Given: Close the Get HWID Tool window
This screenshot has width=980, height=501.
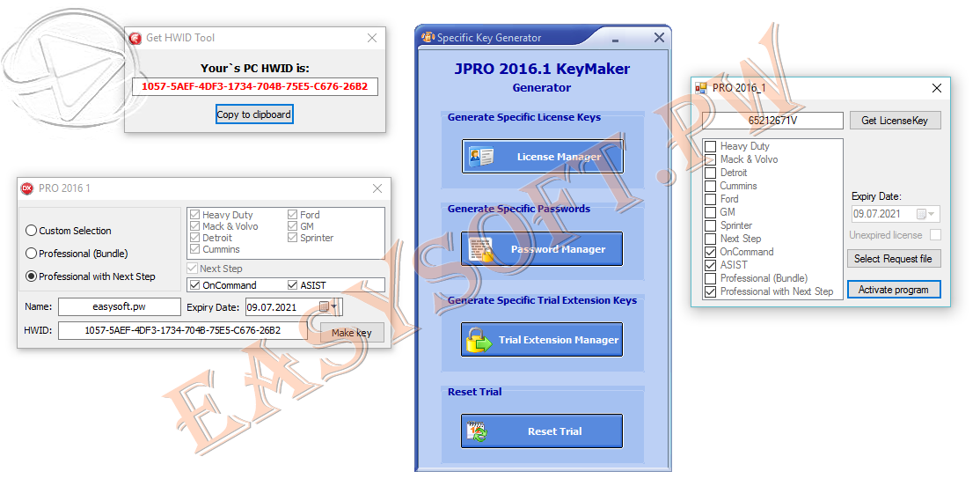Looking at the screenshot, I should [x=372, y=38].
